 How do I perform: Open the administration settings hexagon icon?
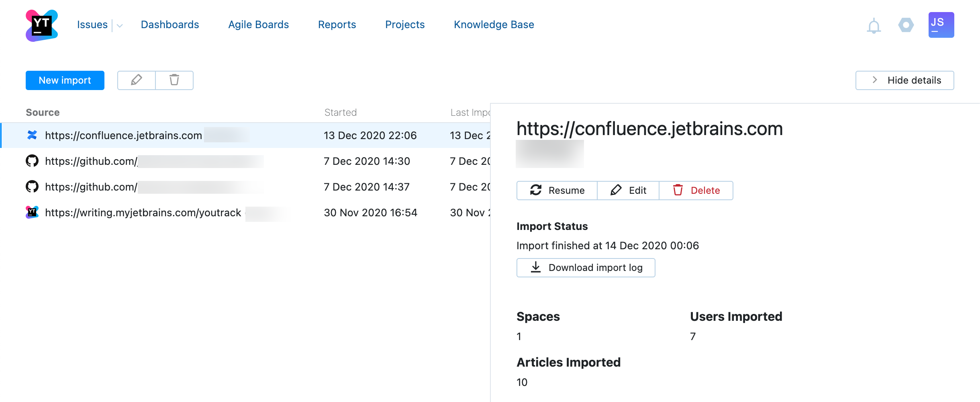pyautogui.click(x=906, y=25)
